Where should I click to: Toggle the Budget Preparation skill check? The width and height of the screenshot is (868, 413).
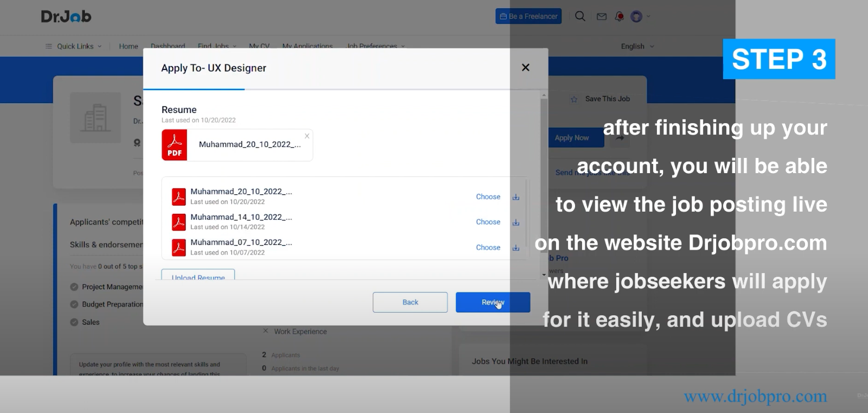[74, 304]
